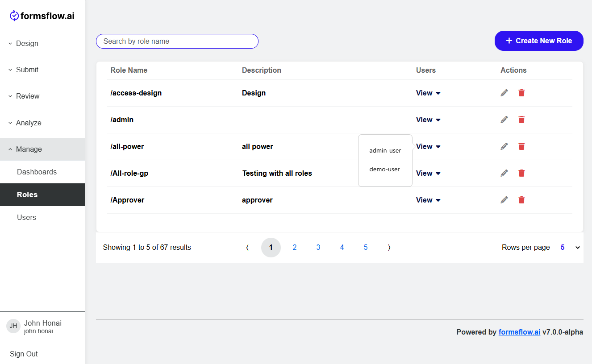Click the /all-power role name

(127, 146)
